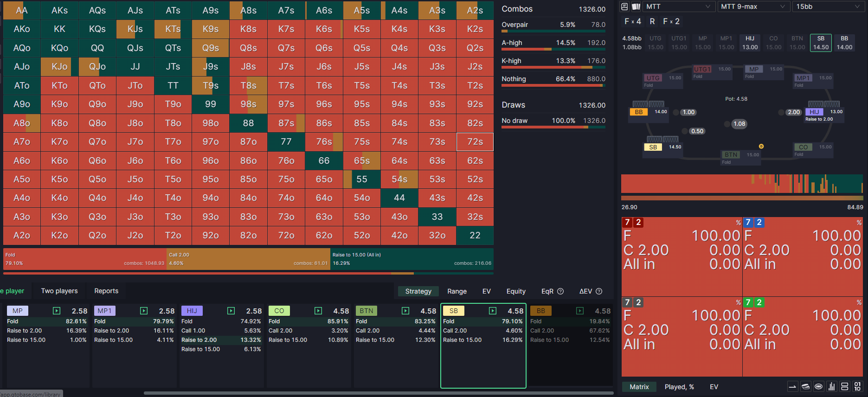Select the BB 14.00 position button
This screenshot has height=397, width=868.
(x=844, y=43)
